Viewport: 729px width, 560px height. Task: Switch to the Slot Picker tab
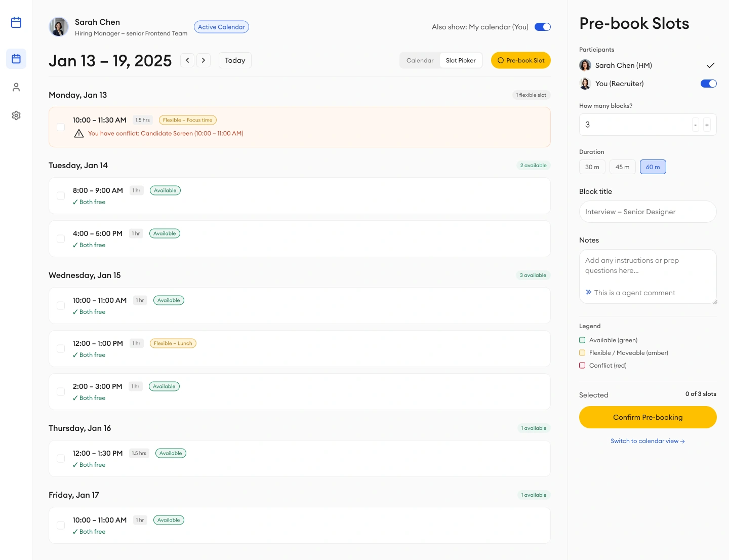(461, 60)
